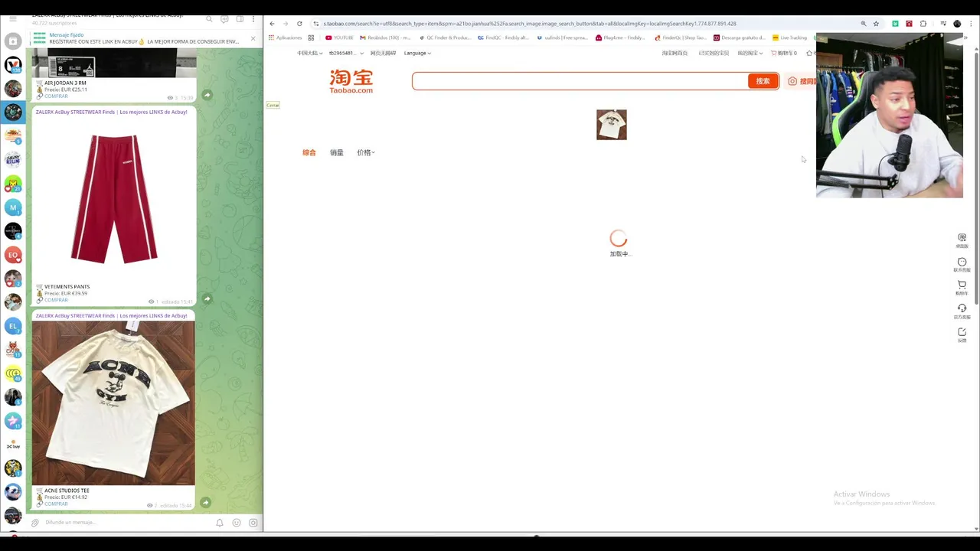Open the Telegram channel live chat icon

point(224,19)
